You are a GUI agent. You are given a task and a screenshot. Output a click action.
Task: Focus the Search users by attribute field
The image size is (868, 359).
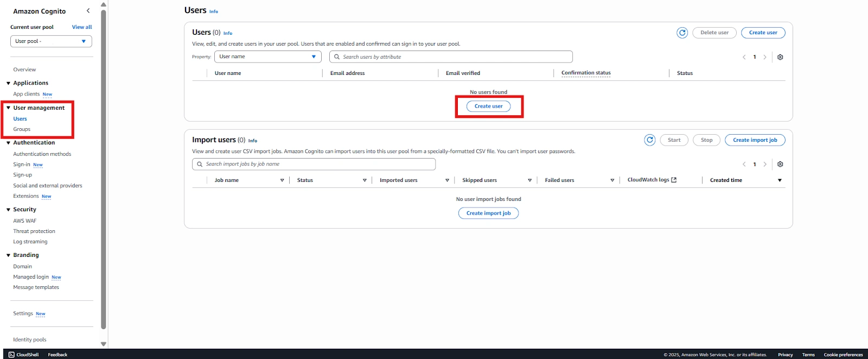pos(451,56)
